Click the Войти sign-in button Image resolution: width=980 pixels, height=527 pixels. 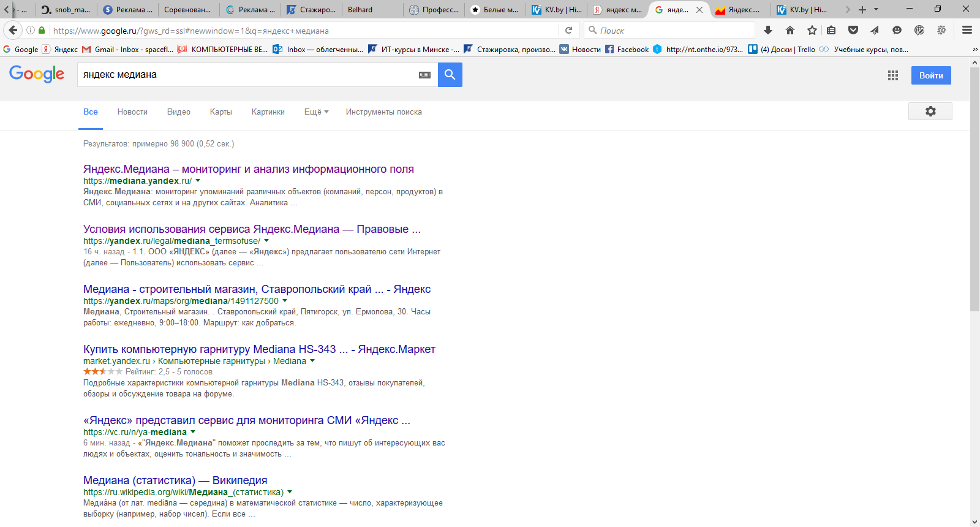pos(931,75)
